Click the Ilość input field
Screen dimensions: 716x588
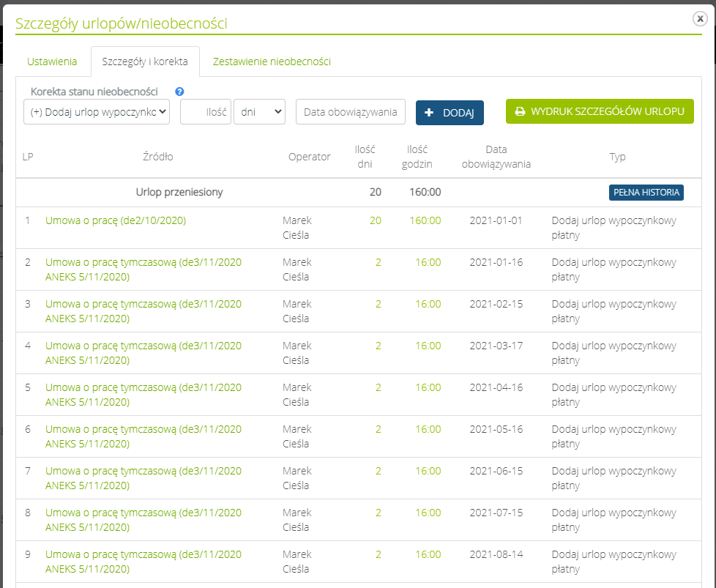206,112
